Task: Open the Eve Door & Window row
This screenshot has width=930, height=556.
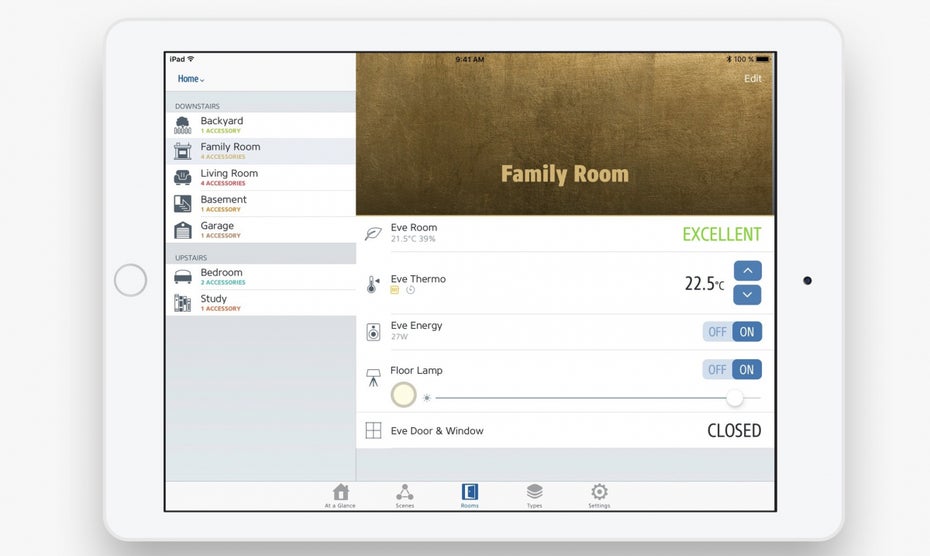Action: (x=565, y=430)
